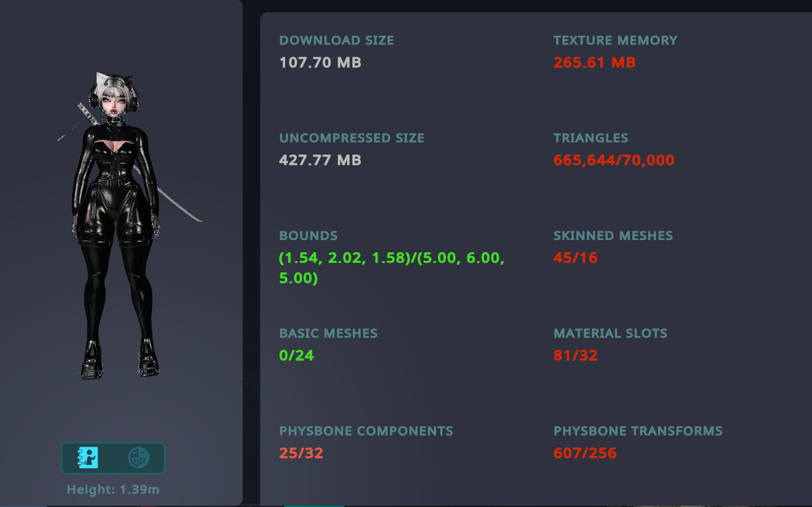Select the red 265.61 MB texture value
The height and width of the screenshot is (507, 812).
(594, 62)
